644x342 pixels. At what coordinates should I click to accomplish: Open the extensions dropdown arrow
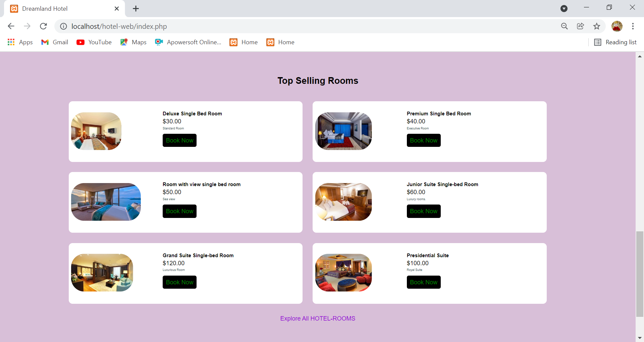[564, 8]
